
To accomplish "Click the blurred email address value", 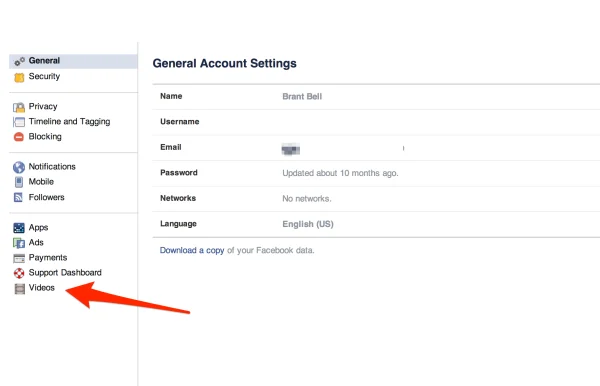I will 290,149.
